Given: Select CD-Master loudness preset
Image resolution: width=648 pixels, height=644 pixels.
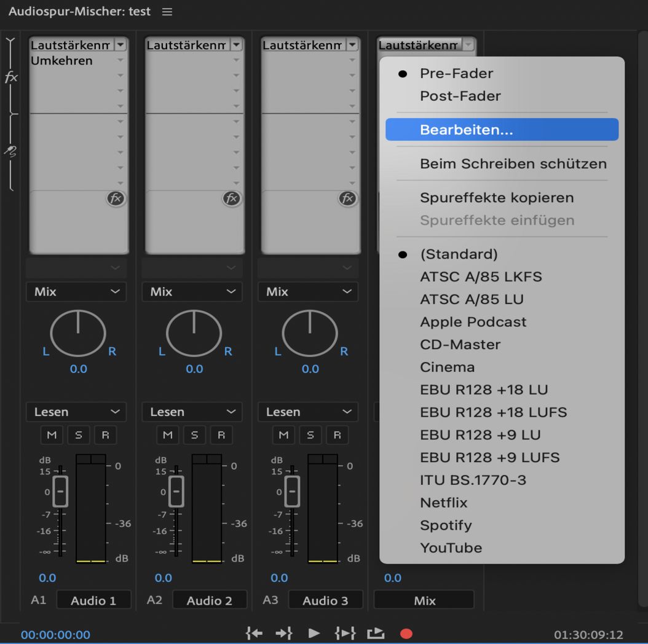Looking at the screenshot, I should pyautogui.click(x=502, y=344).
